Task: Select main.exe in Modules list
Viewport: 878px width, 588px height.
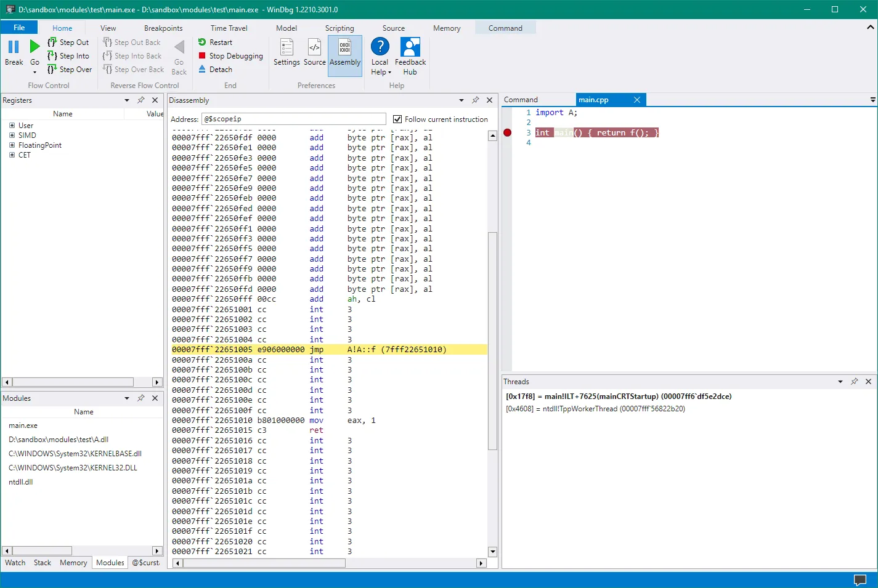Action: [23, 425]
